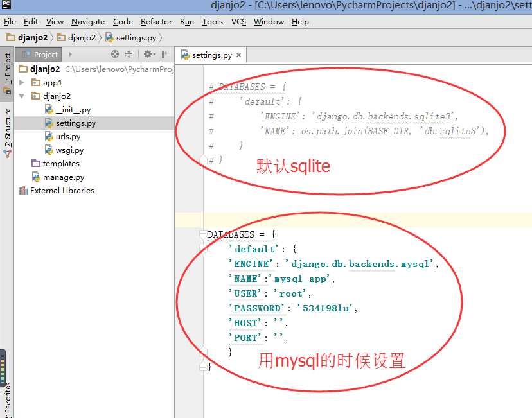Click the 'PORT' key in code
The width and height of the screenshot is (532, 418).
coord(245,338)
